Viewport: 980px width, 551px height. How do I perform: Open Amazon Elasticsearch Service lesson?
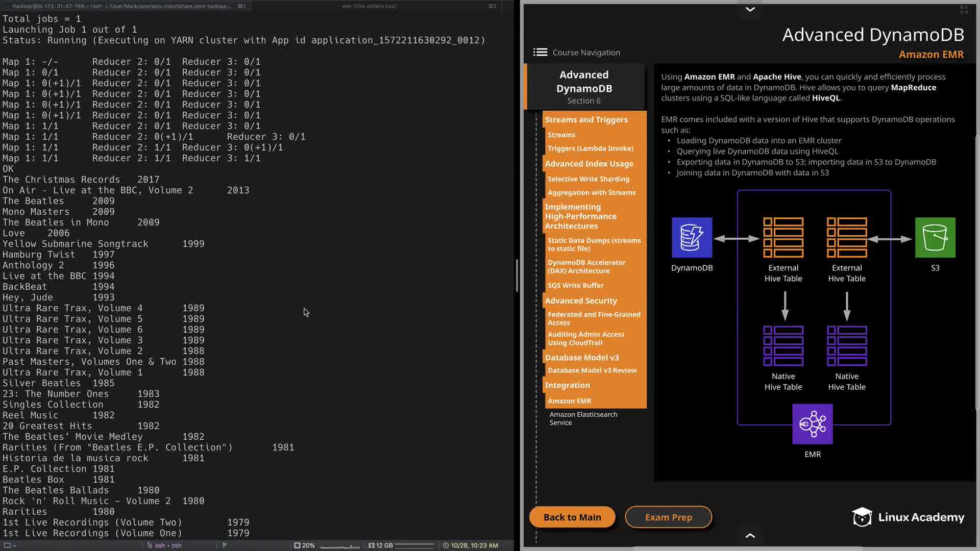pos(583,418)
